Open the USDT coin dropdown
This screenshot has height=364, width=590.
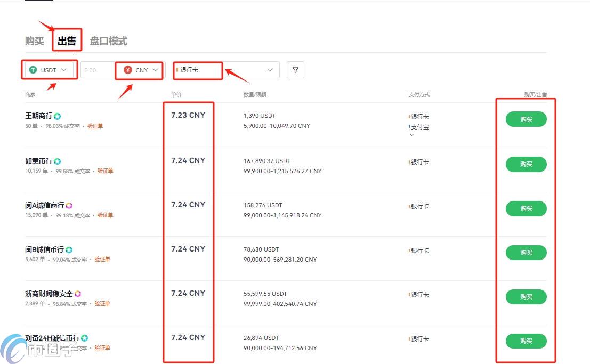click(x=49, y=70)
